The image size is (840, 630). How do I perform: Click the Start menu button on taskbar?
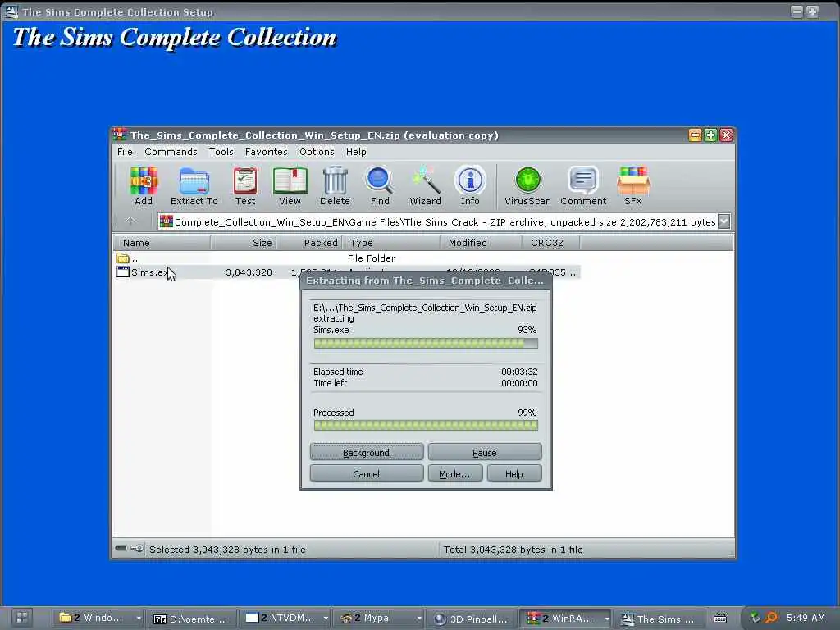click(21, 619)
